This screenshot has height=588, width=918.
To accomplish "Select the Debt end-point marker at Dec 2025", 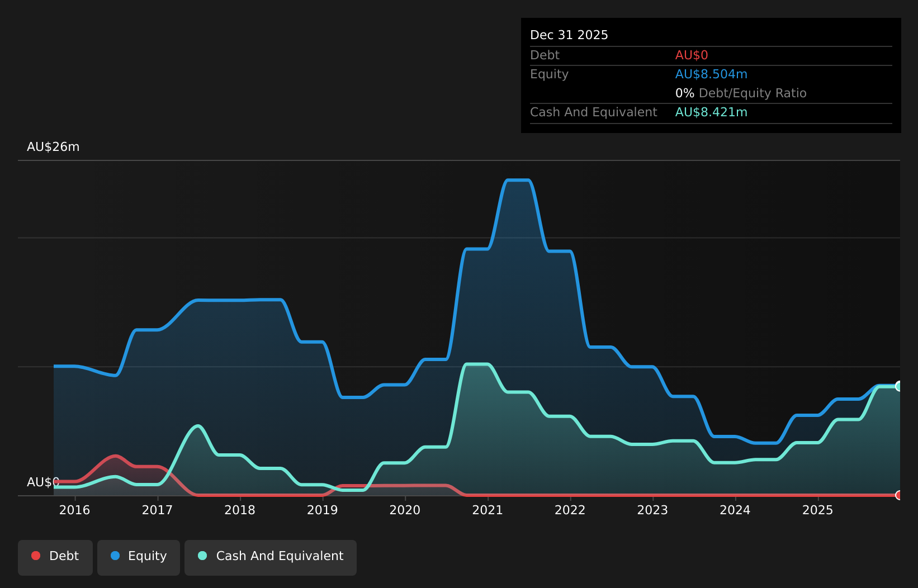I will tap(900, 495).
